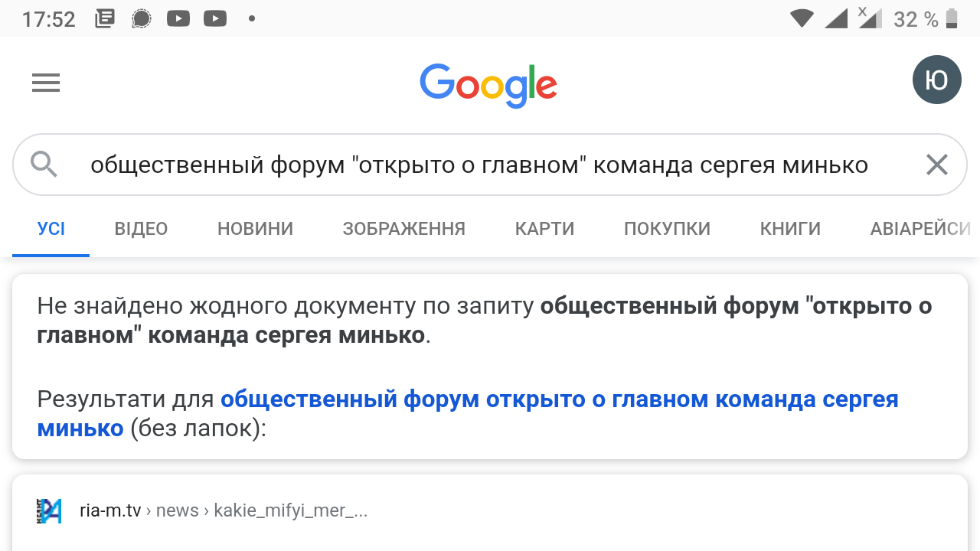Viewport: 980px width, 551px height.
Task: Switch to the НОВИНИ tab
Action: (255, 228)
